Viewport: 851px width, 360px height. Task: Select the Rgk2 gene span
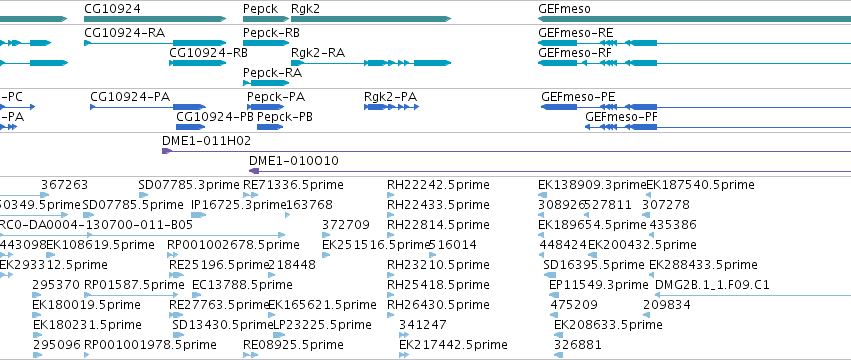pos(371,19)
